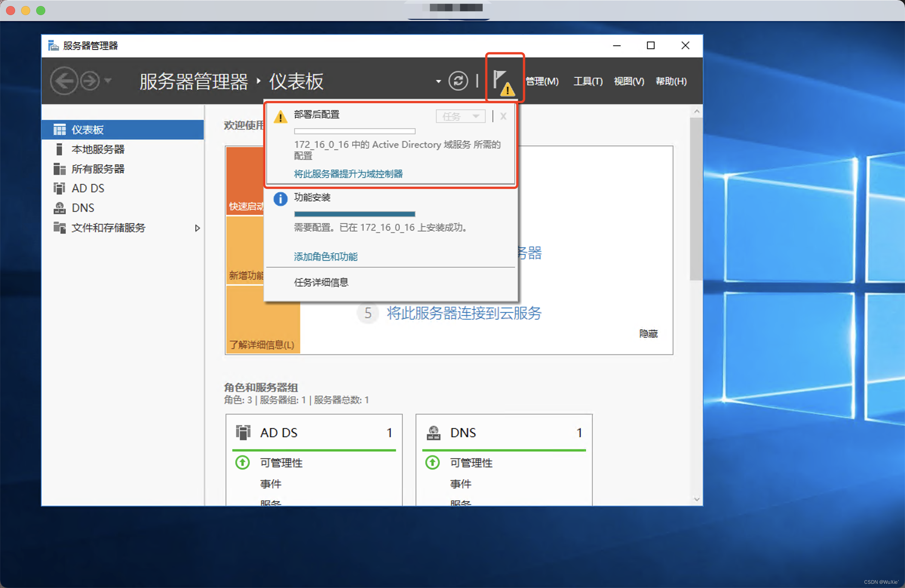Image resolution: width=905 pixels, height=588 pixels.
Task: Open the AD DS role tile header
Action: (x=314, y=433)
